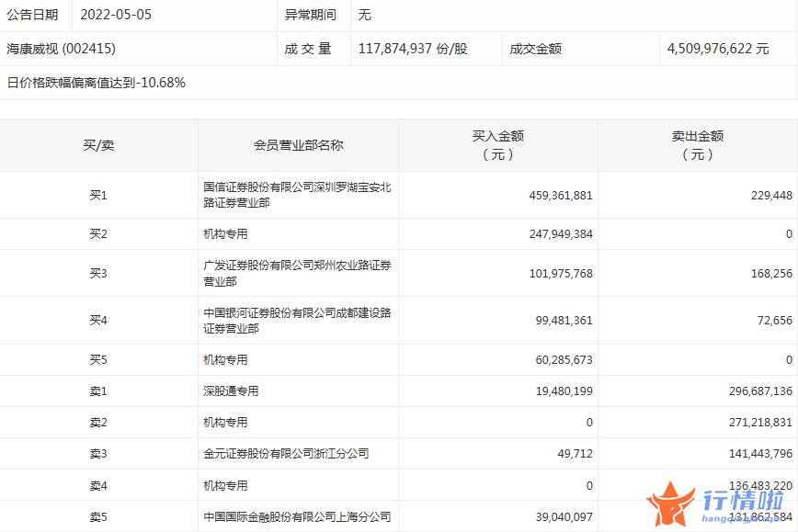Select buy amount 459,361,881
This screenshot has height=532, width=798.
click(x=561, y=196)
